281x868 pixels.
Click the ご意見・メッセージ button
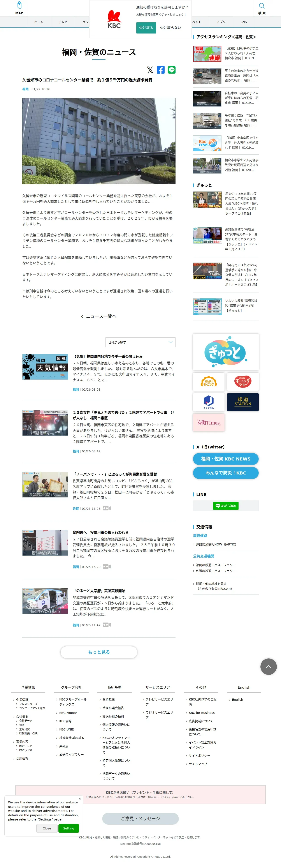(x=140, y=819)
